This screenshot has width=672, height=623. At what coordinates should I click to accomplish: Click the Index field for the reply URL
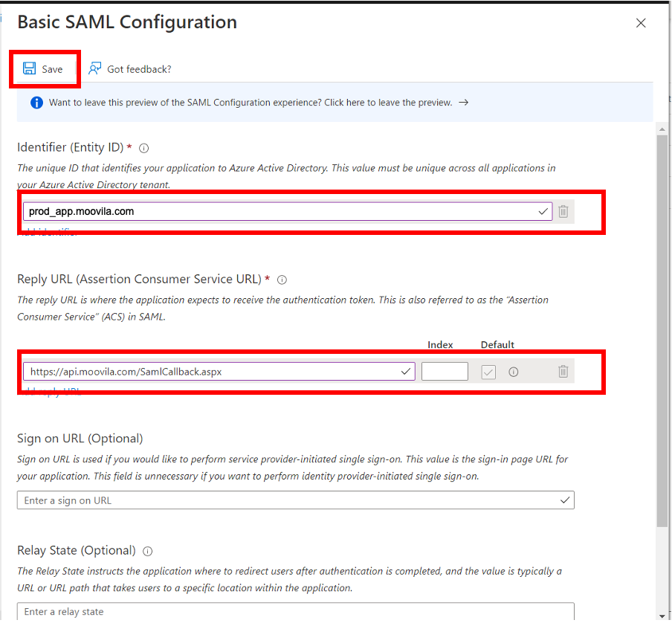pos(445,372)
